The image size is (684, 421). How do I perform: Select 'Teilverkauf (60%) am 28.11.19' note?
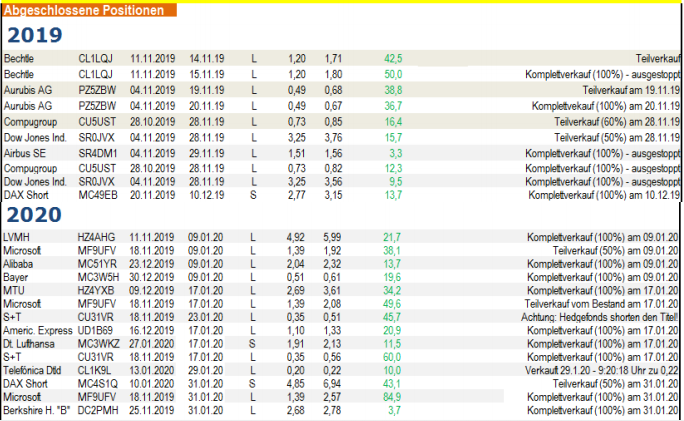pyautogui.click(x=617, y=122)
